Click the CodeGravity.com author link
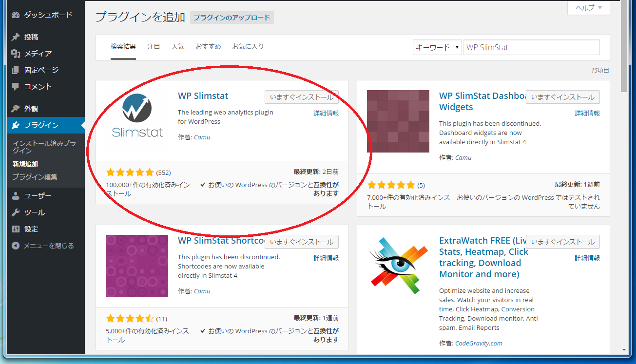 point(479,343)
